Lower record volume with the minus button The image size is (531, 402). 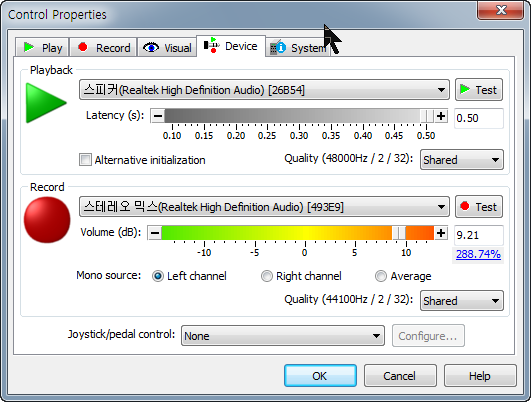[x=155, y=233]
